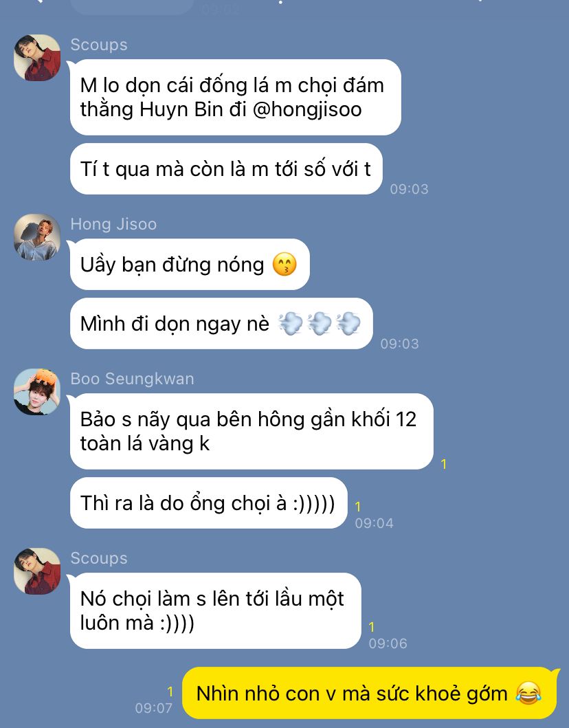Screen dimensions: 569x728
Task: Tap the sender name Boo Seungkwan
Action: pos(132,379)
